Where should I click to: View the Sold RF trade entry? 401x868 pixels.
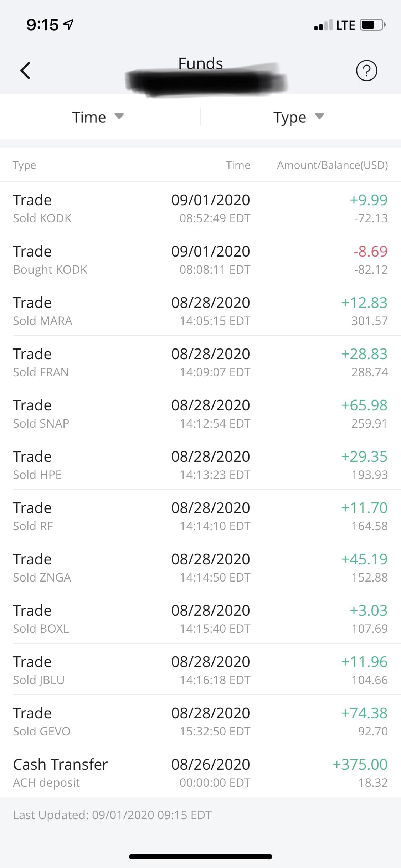(x=200, y=516)
